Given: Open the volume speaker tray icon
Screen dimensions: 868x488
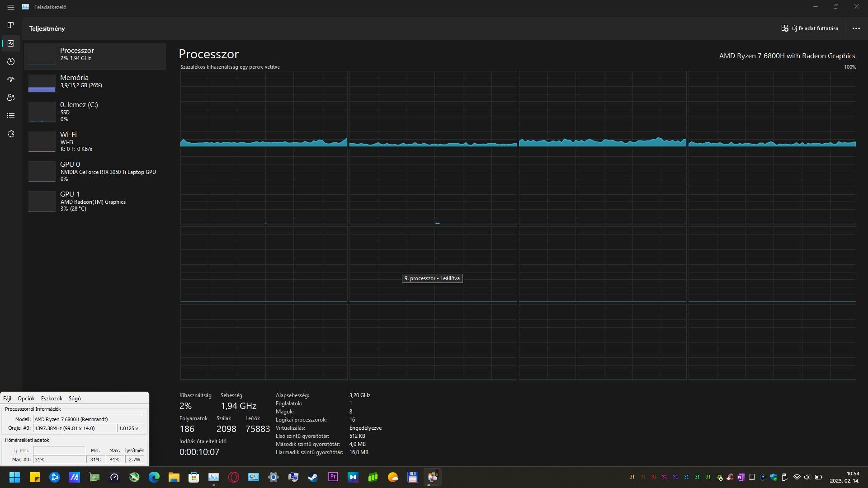Looking at the screenshot, I should [x=807, y=477].
